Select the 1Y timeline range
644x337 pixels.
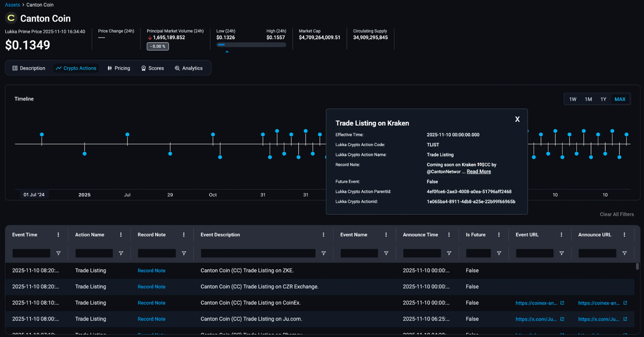(603, 99)
